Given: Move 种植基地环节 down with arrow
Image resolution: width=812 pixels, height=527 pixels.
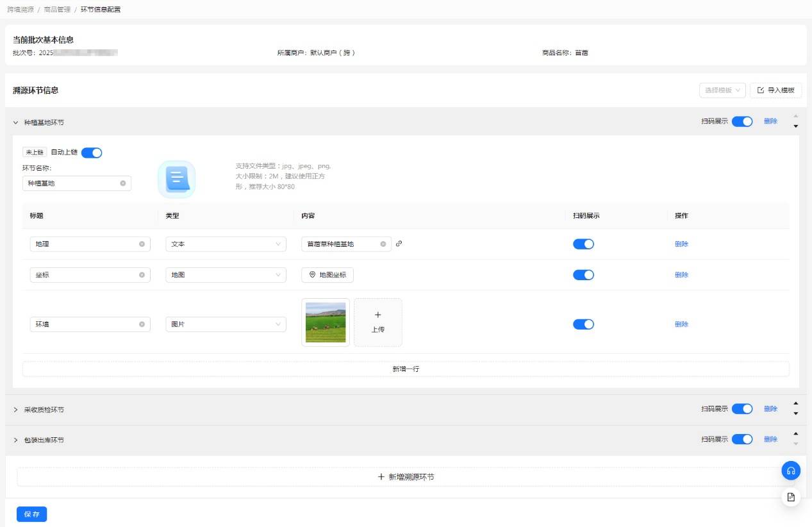Looking at the screenshot, I should 796,126.
